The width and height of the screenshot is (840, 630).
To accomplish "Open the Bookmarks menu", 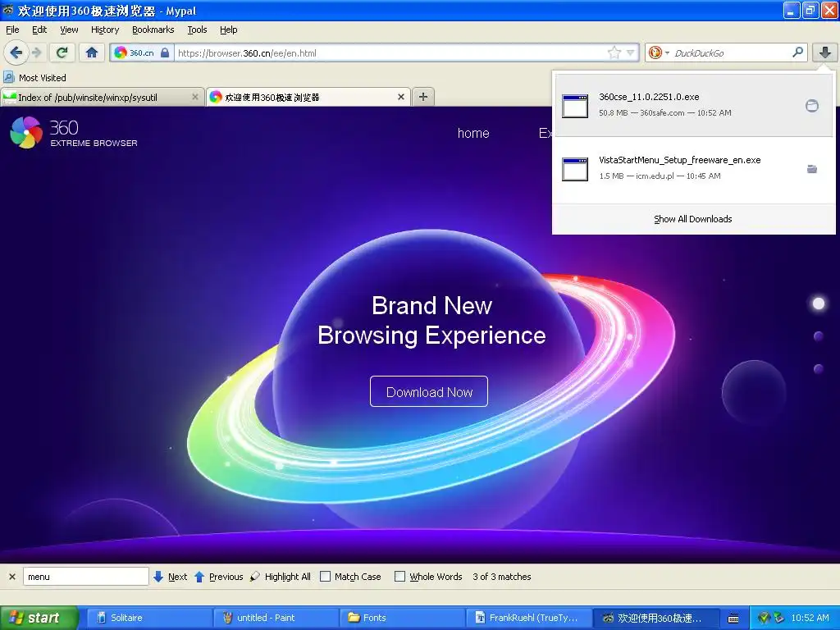I will [153, 30].
